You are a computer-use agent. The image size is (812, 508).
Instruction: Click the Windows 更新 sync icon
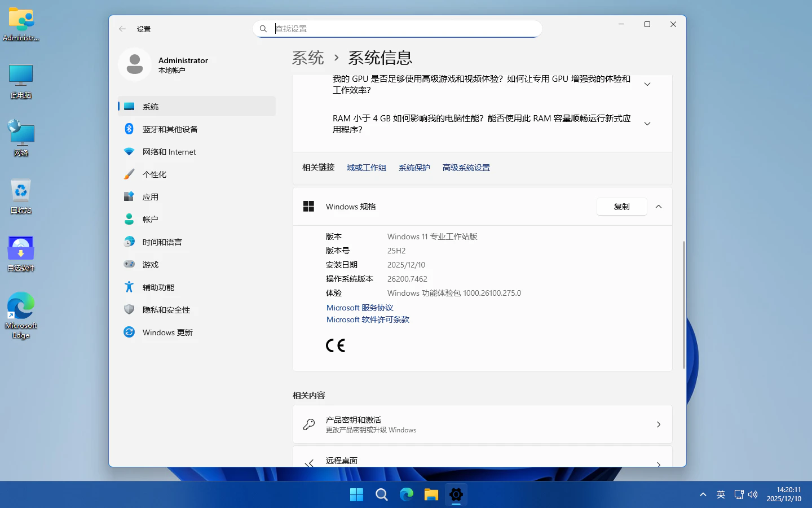coord(129,332)
